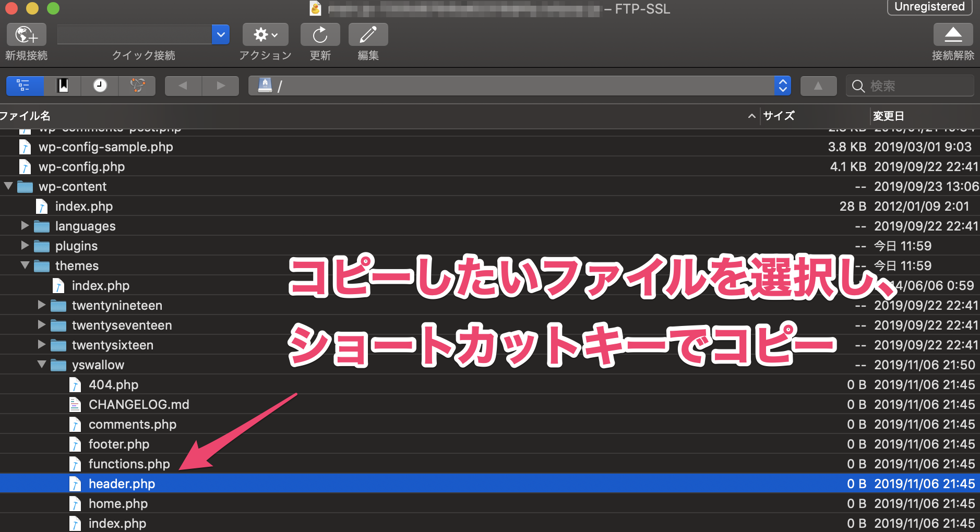Image resolution: width=980 pixels, height=532 pixels.
Task: Create a new connection with the globe icon
Action: (x=26, y=34)
